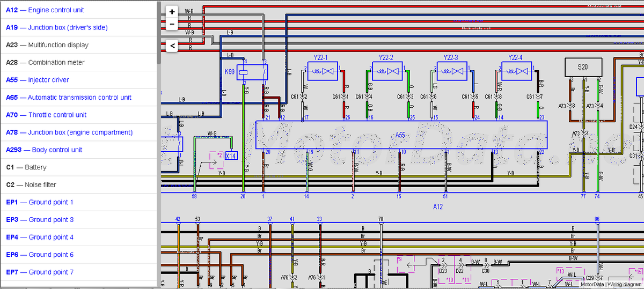The image size is (644, 289).
Task: Click the *9 pink dashed note marker
Action: click(x=405, y=264)
